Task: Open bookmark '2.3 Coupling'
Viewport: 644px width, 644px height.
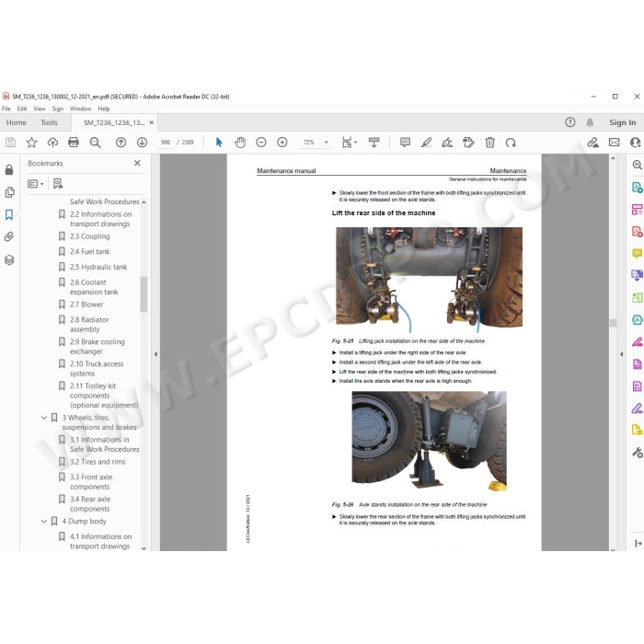Action: 89,236
